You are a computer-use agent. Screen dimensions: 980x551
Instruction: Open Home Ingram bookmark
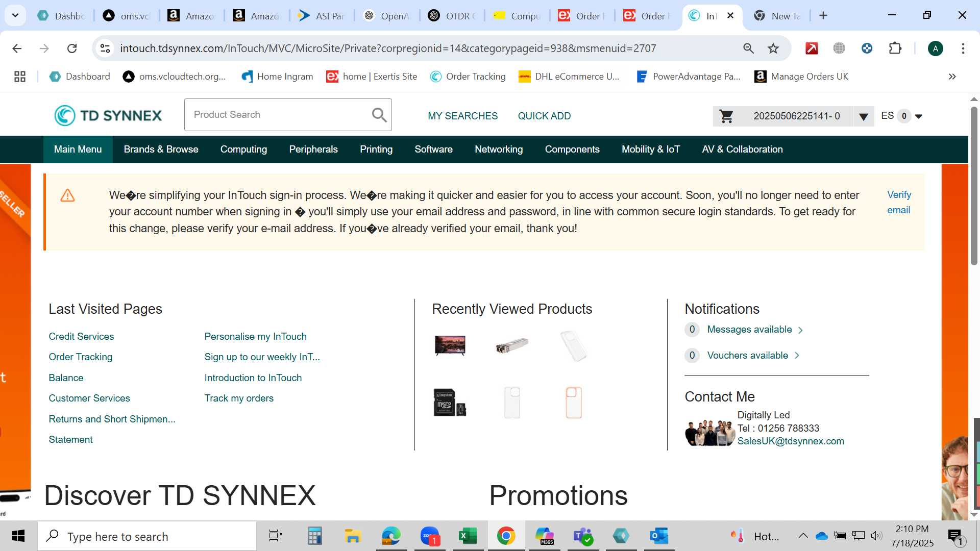pos(277,77)
